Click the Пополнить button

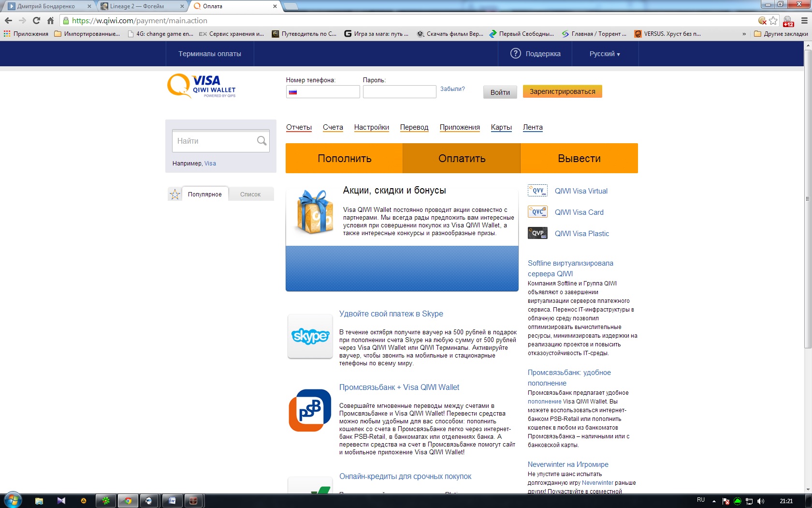[x=344, y=158]
